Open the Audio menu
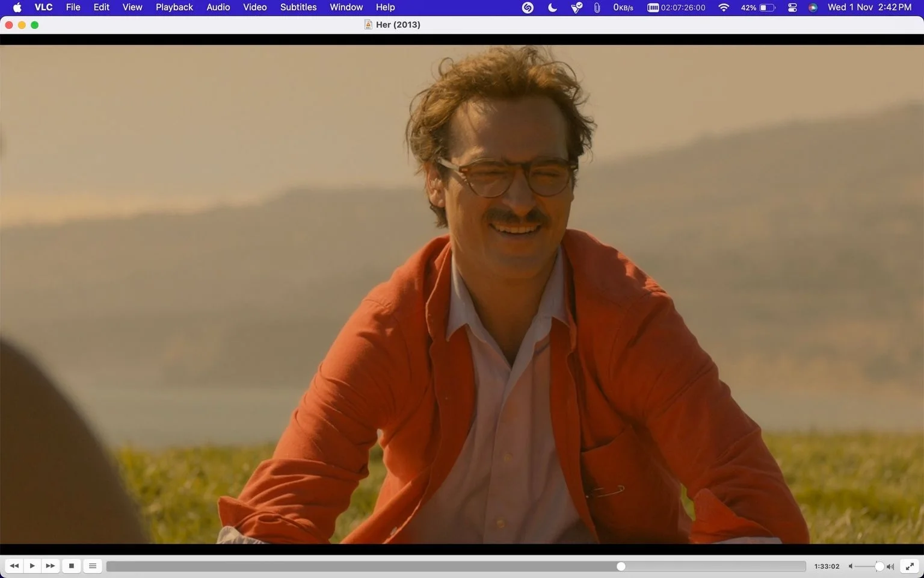Screen dimensions: 924x578 click(218, 7)
